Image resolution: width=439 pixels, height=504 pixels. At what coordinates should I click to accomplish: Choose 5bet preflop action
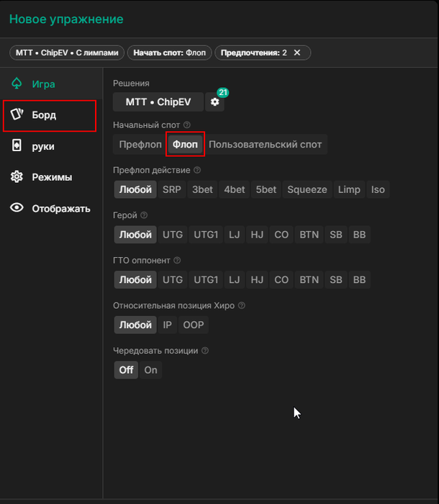(266, 189)
